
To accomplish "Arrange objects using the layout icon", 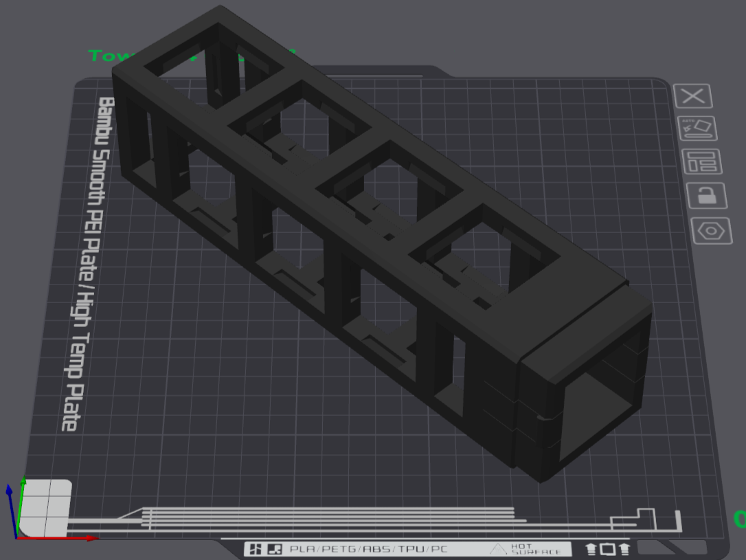I will pos(702,161).
